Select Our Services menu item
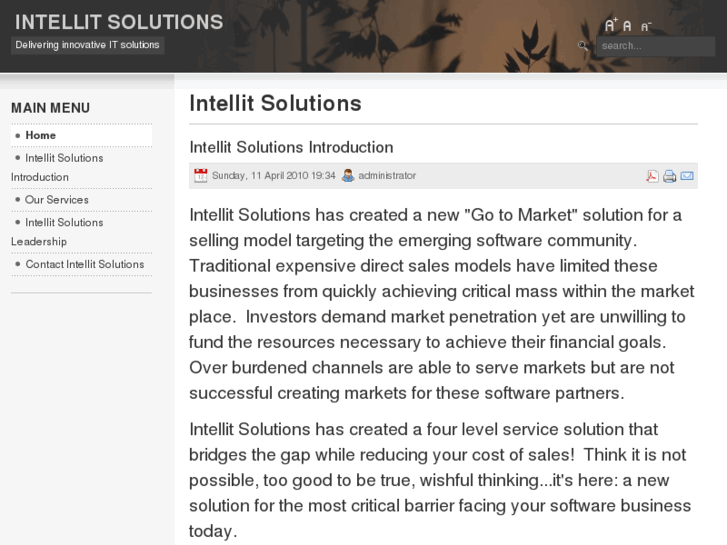Viewport: 727px width, 545px height. [57, 200]
